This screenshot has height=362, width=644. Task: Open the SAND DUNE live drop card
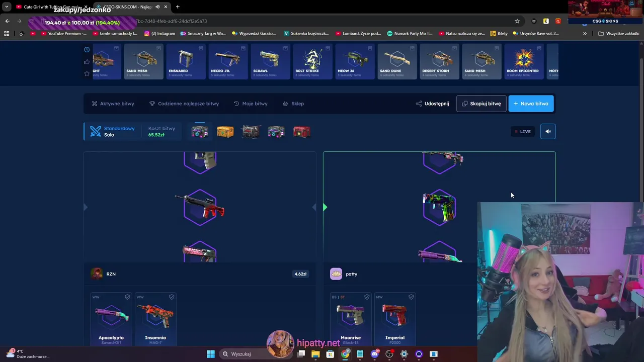pos(397,61)
